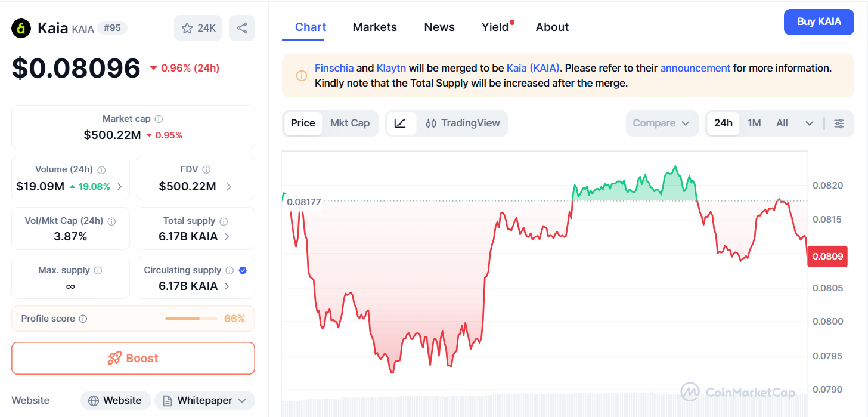This screenshot has width=868, height=417.
Task: Open chart display settings via sliders icon
Action: tap(839, 123)
